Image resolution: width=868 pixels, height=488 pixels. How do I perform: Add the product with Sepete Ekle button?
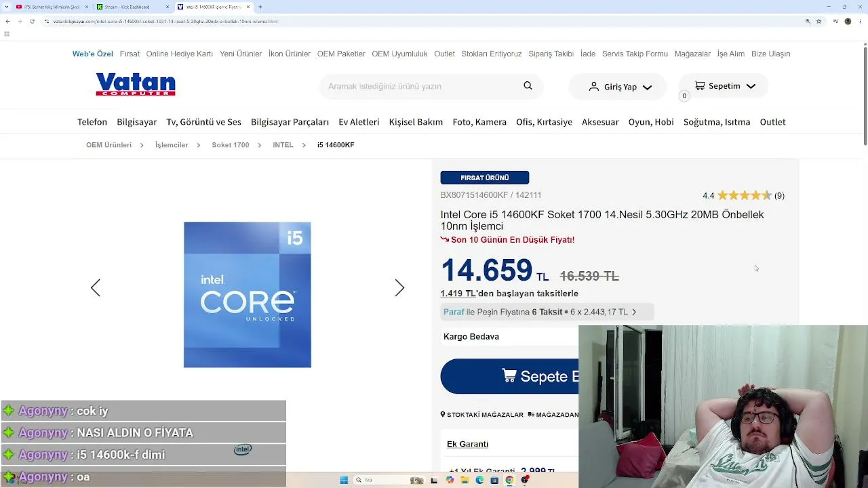(509, 376)
